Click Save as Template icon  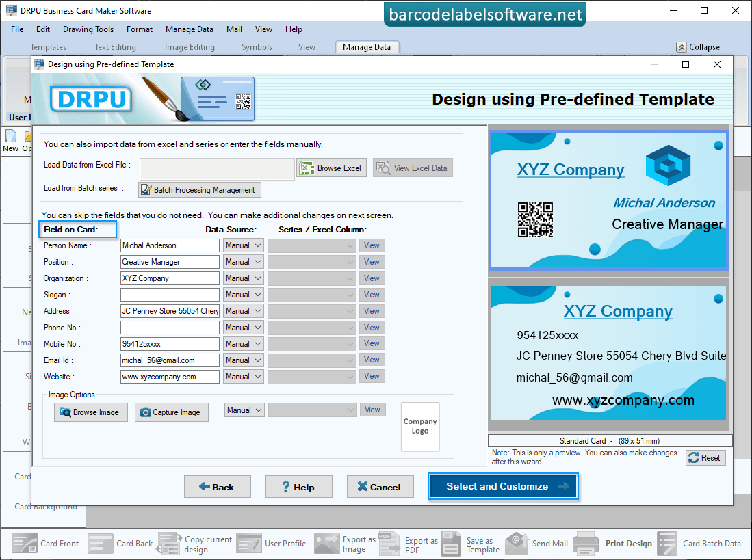click(x=452, y=544)
